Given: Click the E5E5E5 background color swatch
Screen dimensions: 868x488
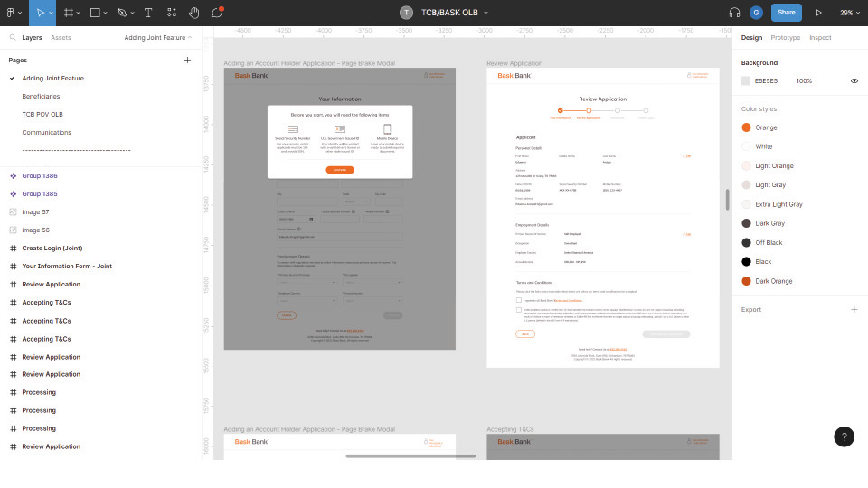Looking at the screenshot, I should [x=746, y=80].
